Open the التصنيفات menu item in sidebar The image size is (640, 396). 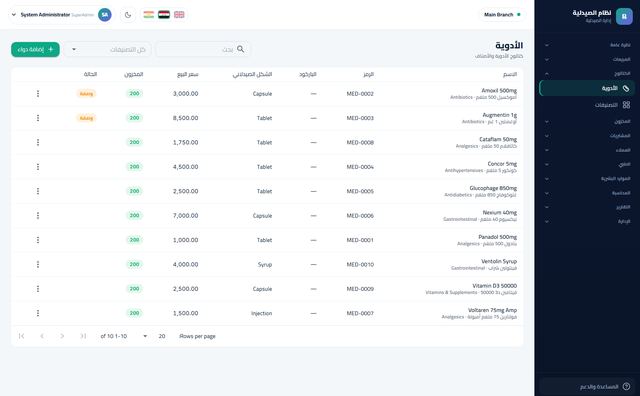(x=587, y=105)
